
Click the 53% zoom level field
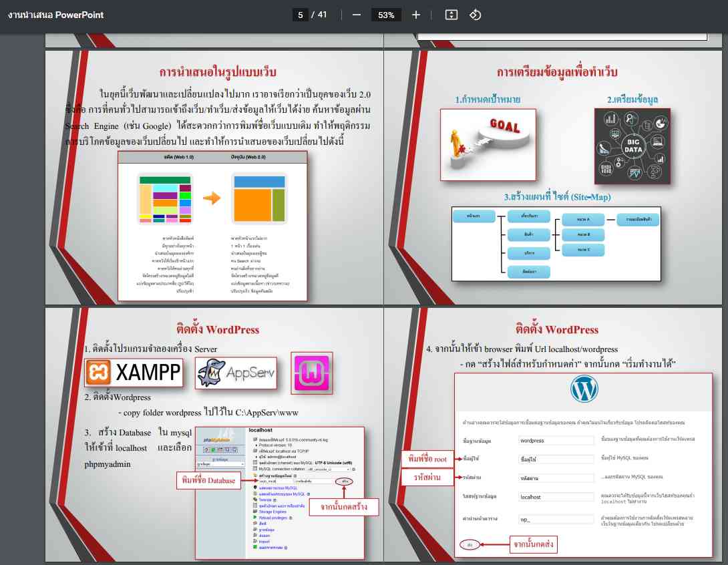pos(386,15)
